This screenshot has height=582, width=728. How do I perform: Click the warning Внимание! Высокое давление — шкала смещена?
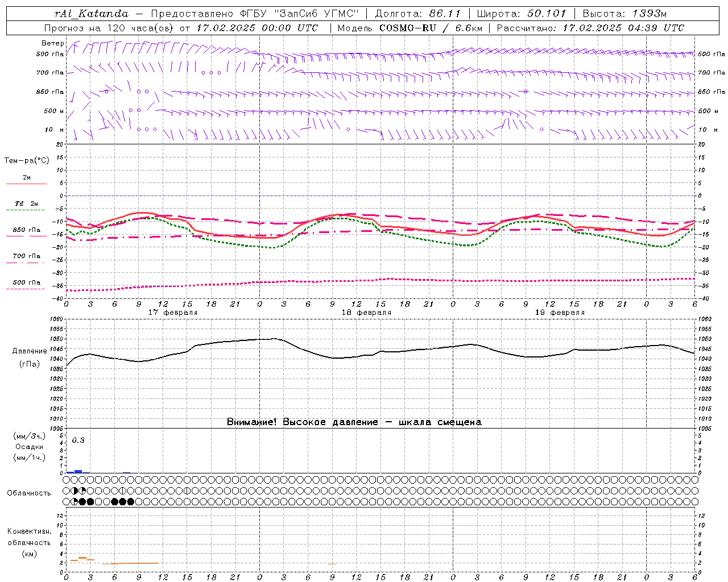click(x=354, y=422)
